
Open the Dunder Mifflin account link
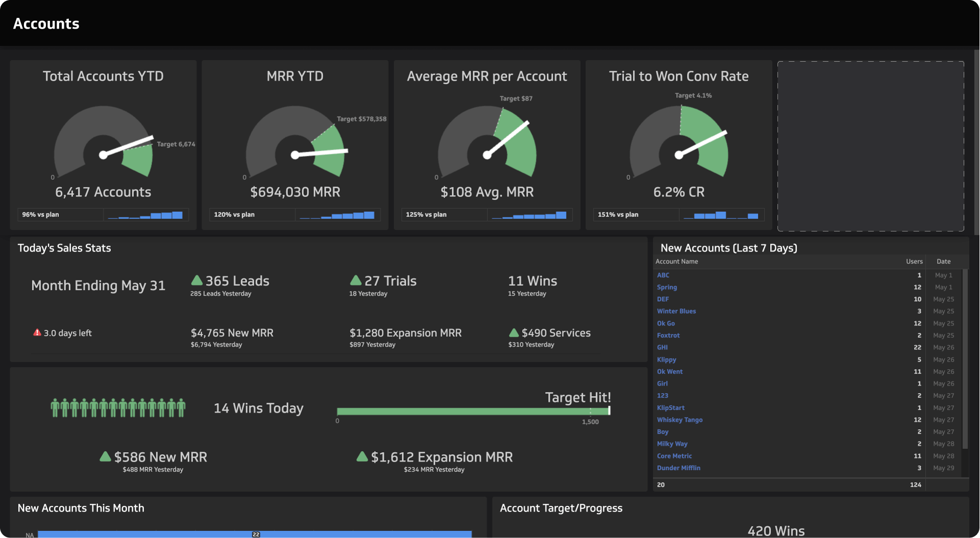[678, 468]
